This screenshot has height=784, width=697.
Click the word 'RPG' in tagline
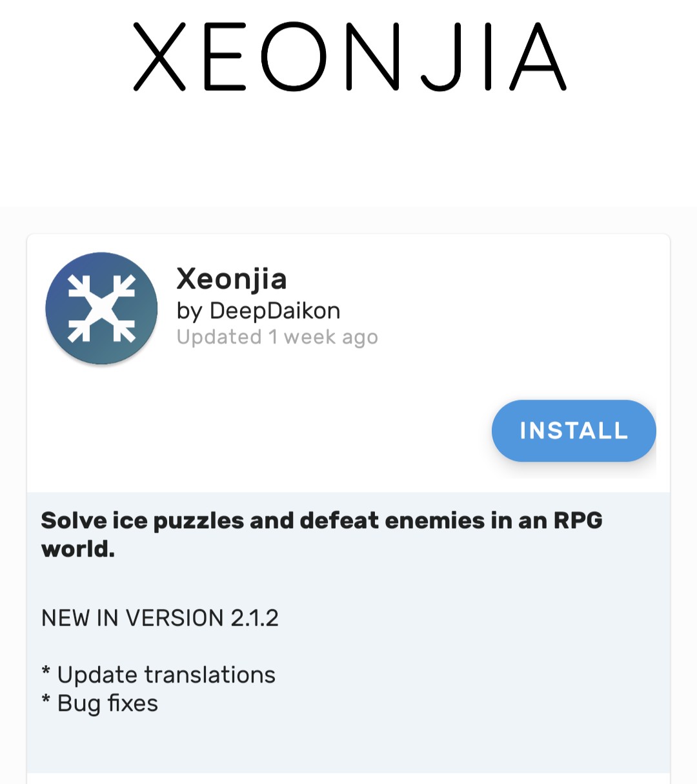[x=578, y=521]
